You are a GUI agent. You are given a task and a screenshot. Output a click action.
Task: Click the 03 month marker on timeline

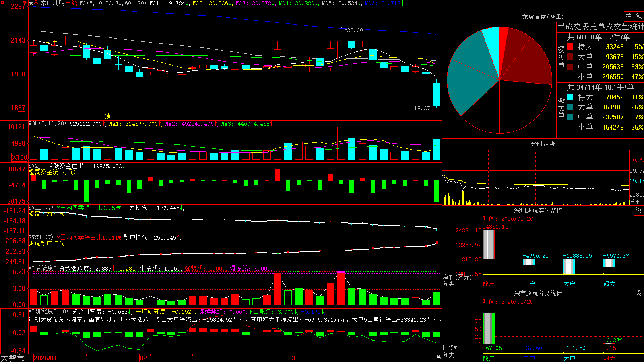(292, 358)
